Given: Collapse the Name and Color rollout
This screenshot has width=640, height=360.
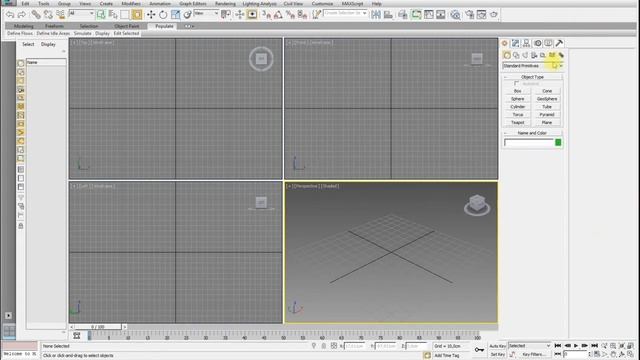Looking at the screenshot, I should (532, 133).
